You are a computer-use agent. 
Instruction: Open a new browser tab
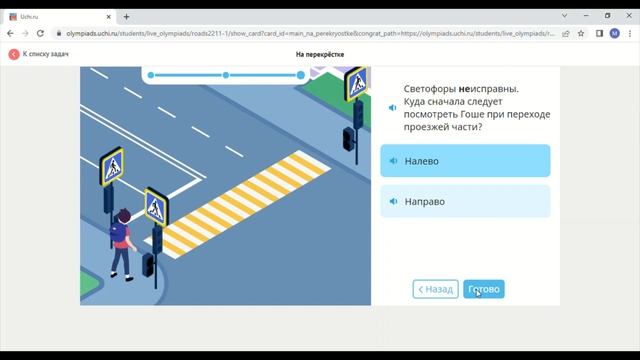tap(127, 17)
